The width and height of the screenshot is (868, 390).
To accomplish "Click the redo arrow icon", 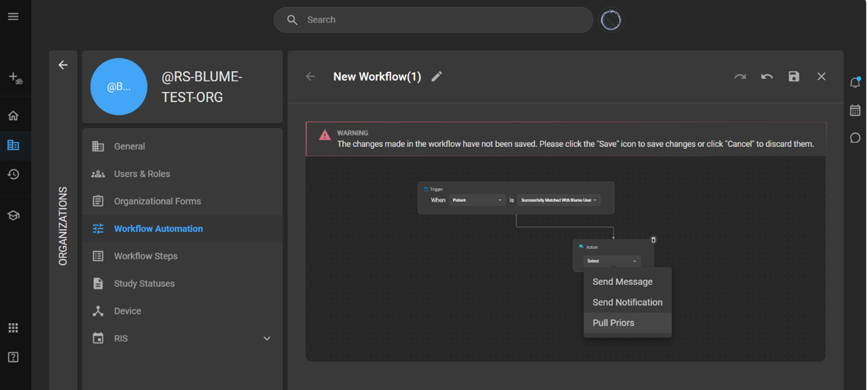I will pyautogui.click(x=740, y=76).
